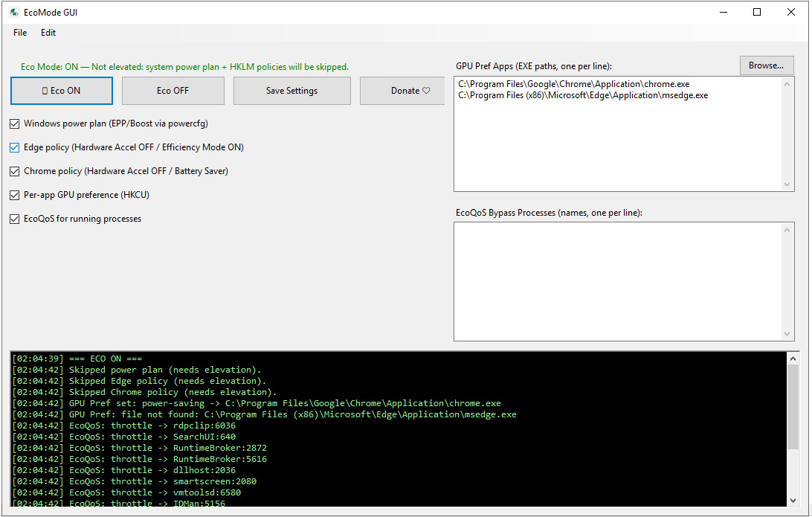Click the log panel scroll up arrow

(793, 359)
